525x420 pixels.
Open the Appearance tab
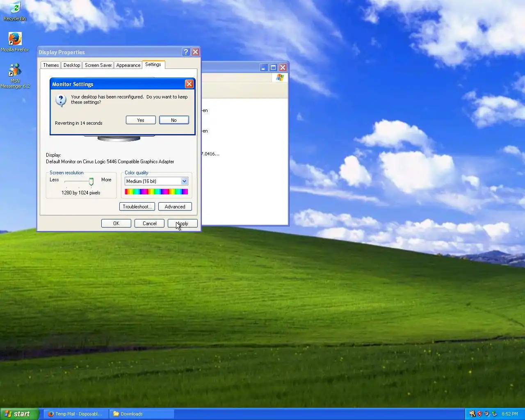click(128, 65)
